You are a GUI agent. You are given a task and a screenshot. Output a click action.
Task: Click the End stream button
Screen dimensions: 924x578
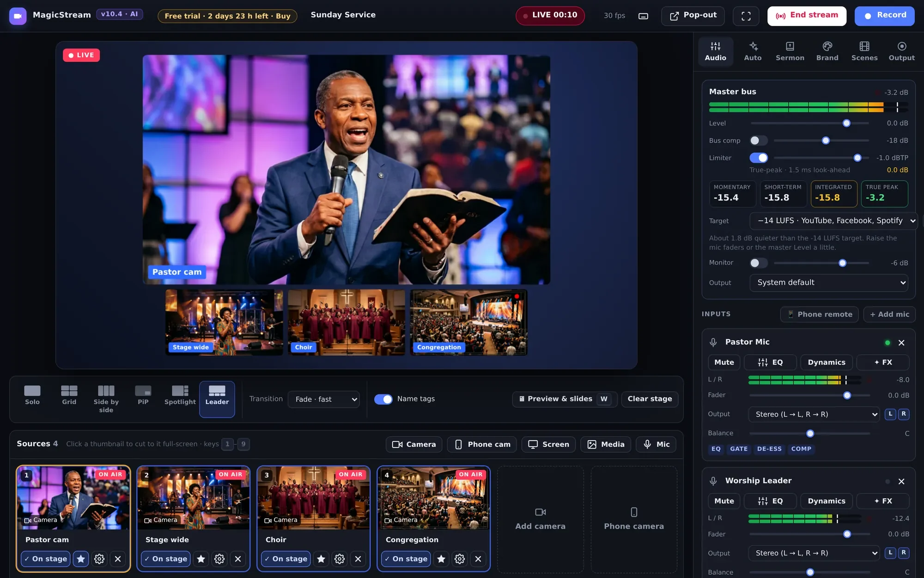tap(807, 16)
